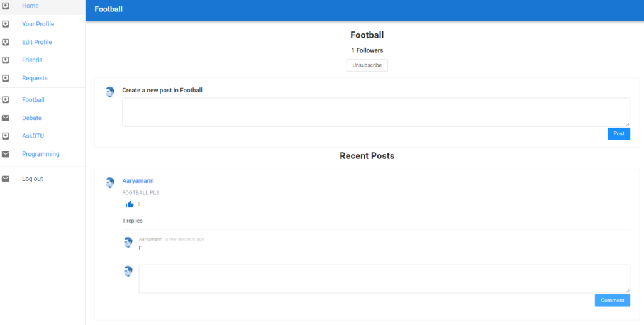Screen dimensions: 644x325
Task: Focus the new post text area
Action: (376, 112)
